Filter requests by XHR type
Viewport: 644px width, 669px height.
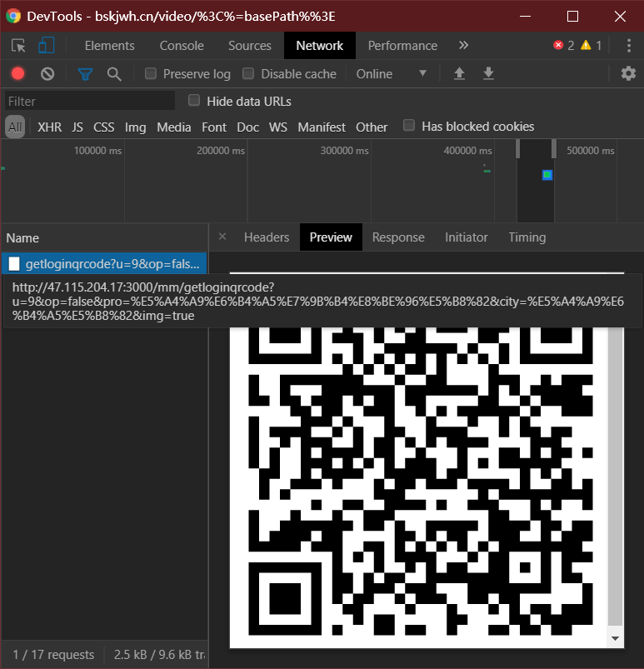click(49, 127)
